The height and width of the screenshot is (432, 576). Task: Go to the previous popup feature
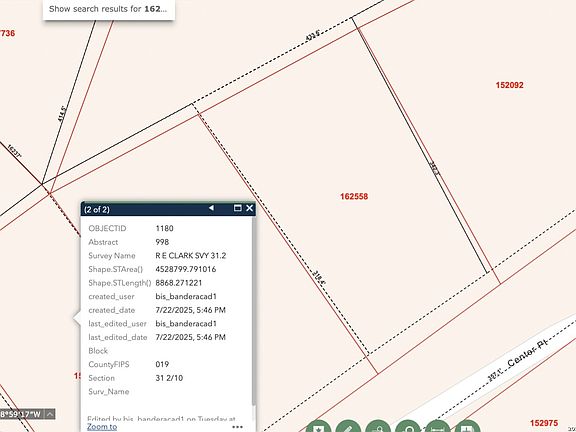point(211,208)
